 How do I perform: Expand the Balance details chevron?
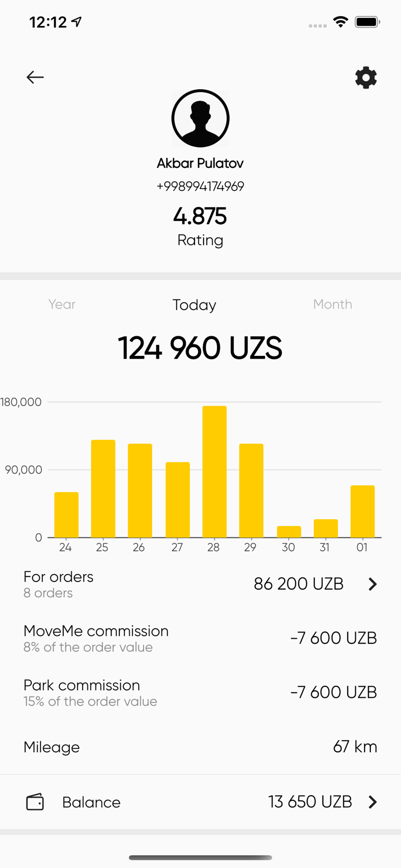click(373, 803)
